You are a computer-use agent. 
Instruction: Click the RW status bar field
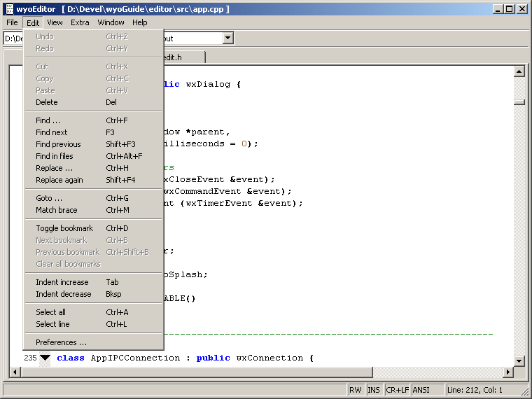coord(356,390)
